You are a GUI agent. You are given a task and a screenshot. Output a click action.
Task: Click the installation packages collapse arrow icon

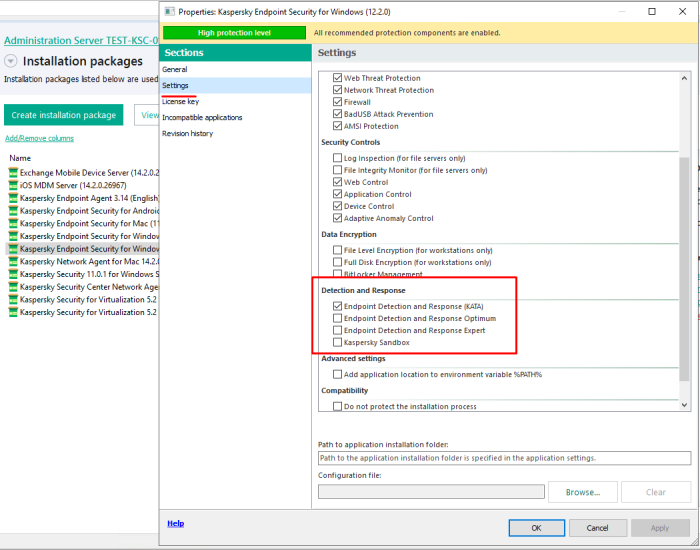(11, 61)
